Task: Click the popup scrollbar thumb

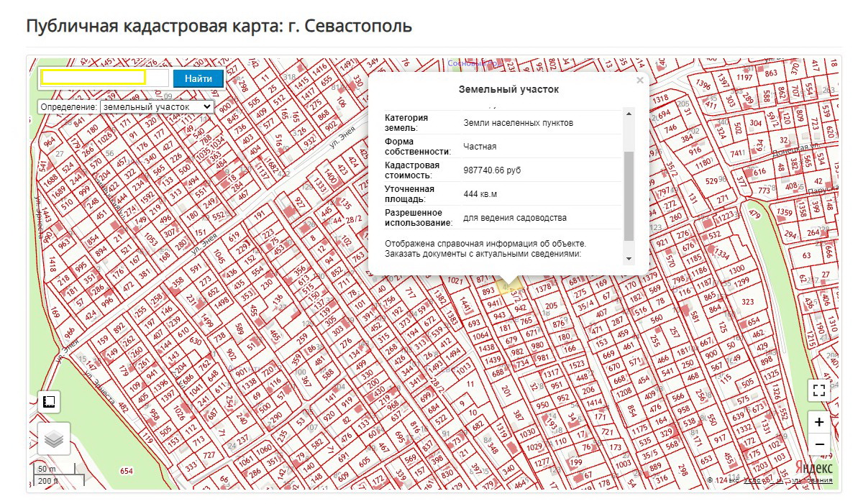Action: 629,196
